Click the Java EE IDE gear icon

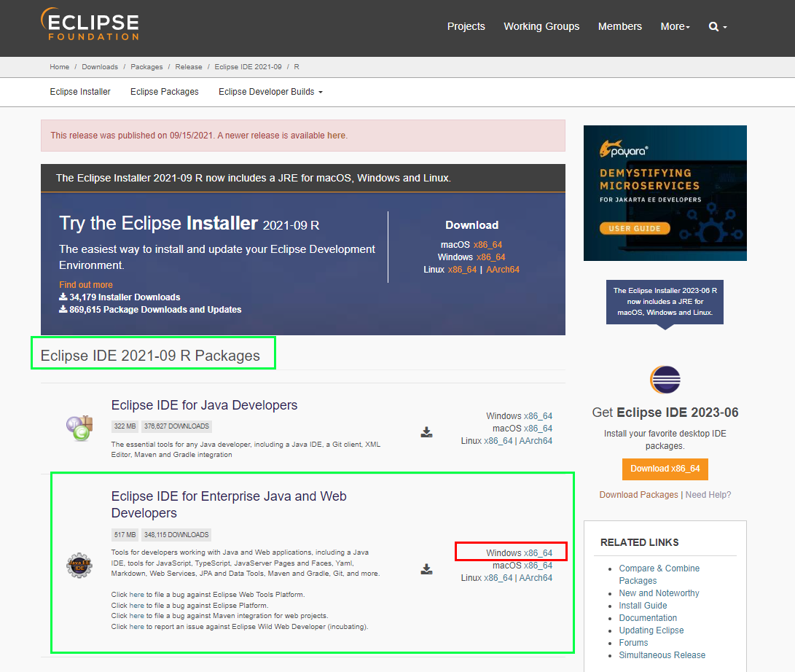(79, 566)
